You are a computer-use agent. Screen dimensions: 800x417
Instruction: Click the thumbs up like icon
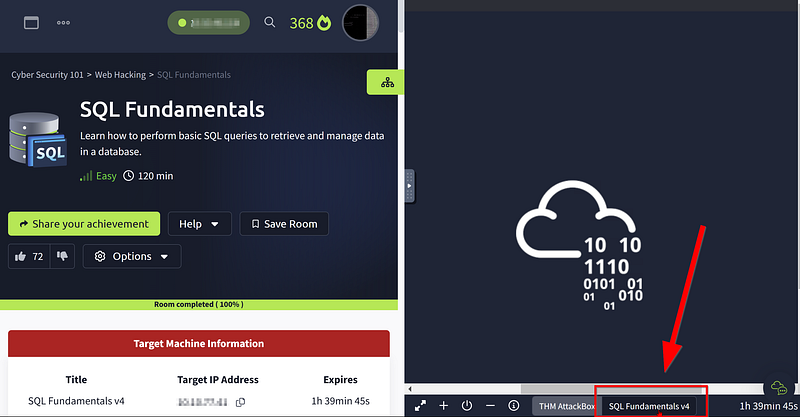point(20,256)
